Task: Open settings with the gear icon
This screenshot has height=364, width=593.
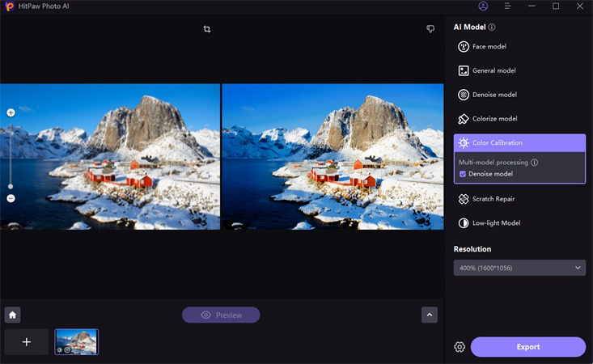Action: (460, 347)
